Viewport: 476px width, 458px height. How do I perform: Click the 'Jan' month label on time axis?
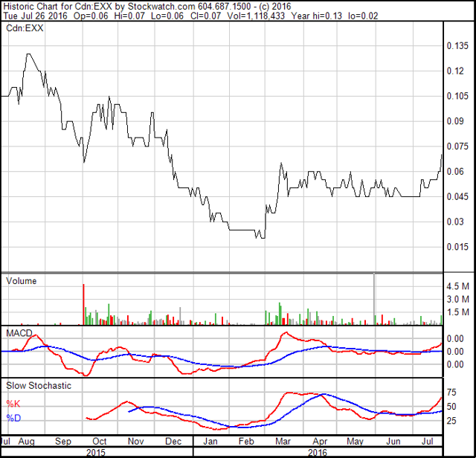[210, 442]
